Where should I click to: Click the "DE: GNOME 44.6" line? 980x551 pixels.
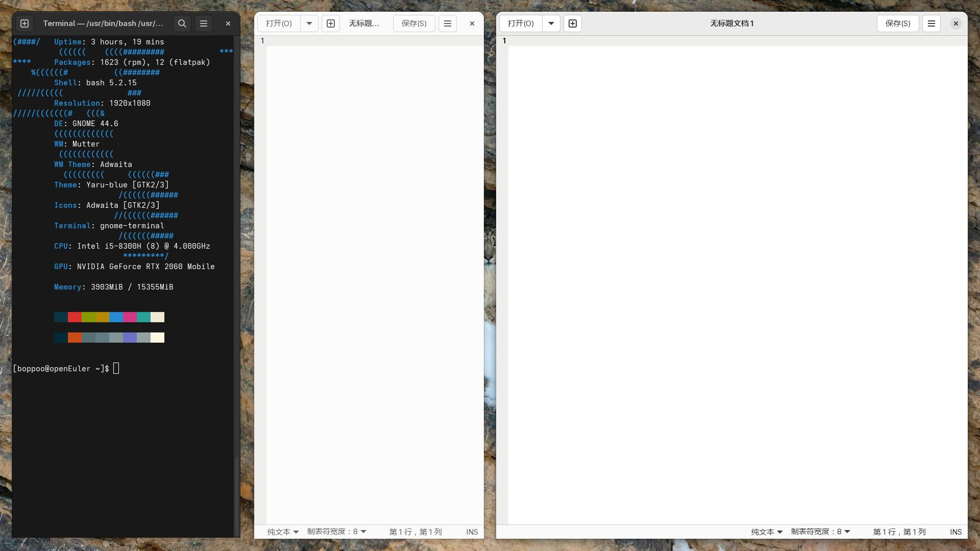(86, 124)
